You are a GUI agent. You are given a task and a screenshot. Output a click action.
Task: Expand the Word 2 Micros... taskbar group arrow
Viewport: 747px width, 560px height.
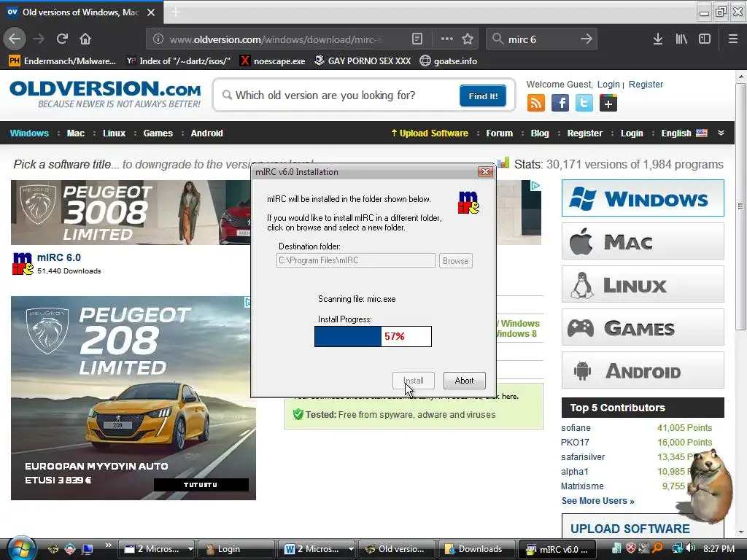(x=351, y=549)
